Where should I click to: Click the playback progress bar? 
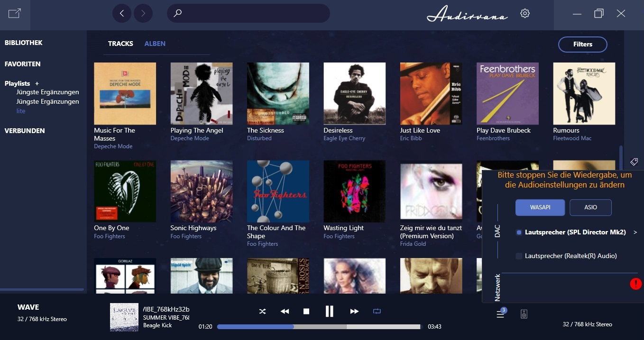(318, 326)
